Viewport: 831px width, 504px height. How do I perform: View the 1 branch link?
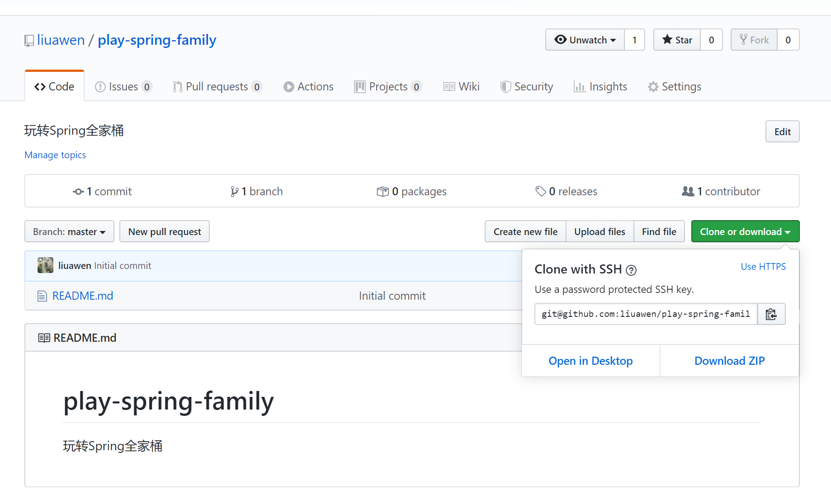point(256,191)
